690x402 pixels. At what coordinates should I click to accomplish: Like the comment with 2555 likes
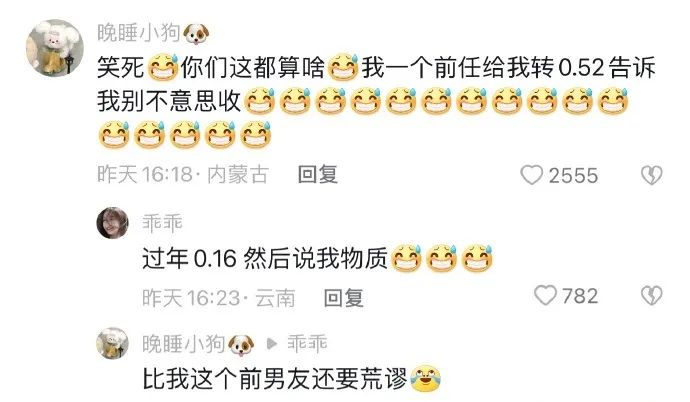tap(532, 175)
